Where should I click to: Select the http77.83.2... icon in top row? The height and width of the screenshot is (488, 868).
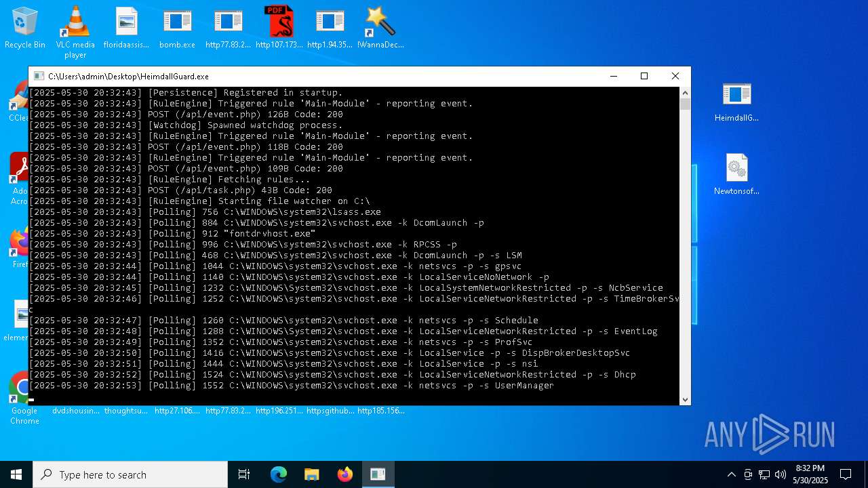(228, 28)
